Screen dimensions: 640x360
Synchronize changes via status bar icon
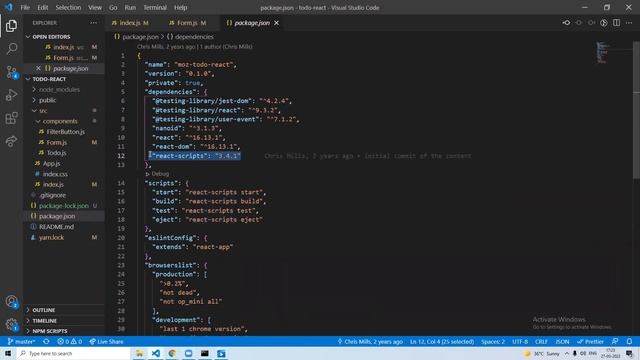pyautogui.click(x=47, y=341)
